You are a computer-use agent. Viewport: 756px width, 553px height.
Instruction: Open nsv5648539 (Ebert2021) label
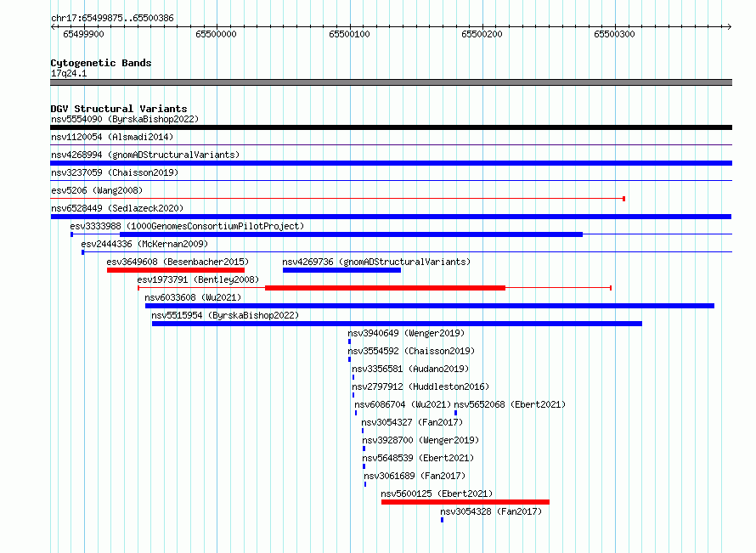(x=418, y=458)
